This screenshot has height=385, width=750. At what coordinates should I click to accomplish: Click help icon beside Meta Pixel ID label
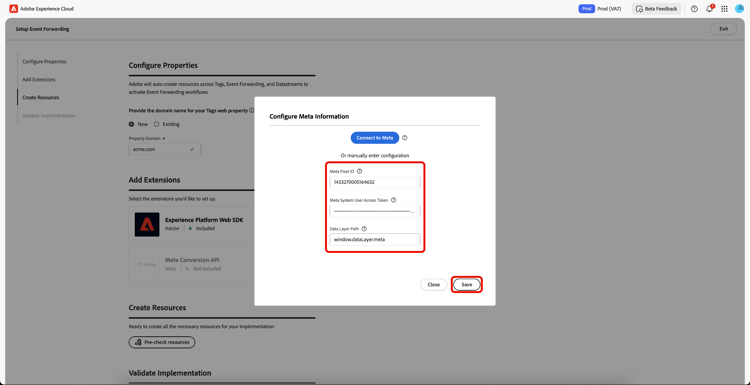click(x=360, y=171)
